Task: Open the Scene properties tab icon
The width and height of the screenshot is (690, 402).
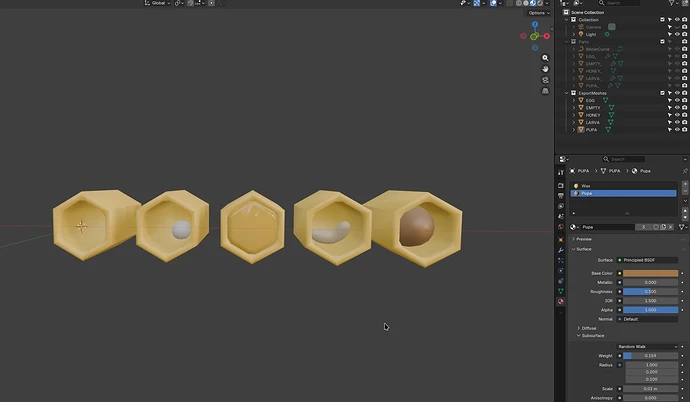Action: 561,216
